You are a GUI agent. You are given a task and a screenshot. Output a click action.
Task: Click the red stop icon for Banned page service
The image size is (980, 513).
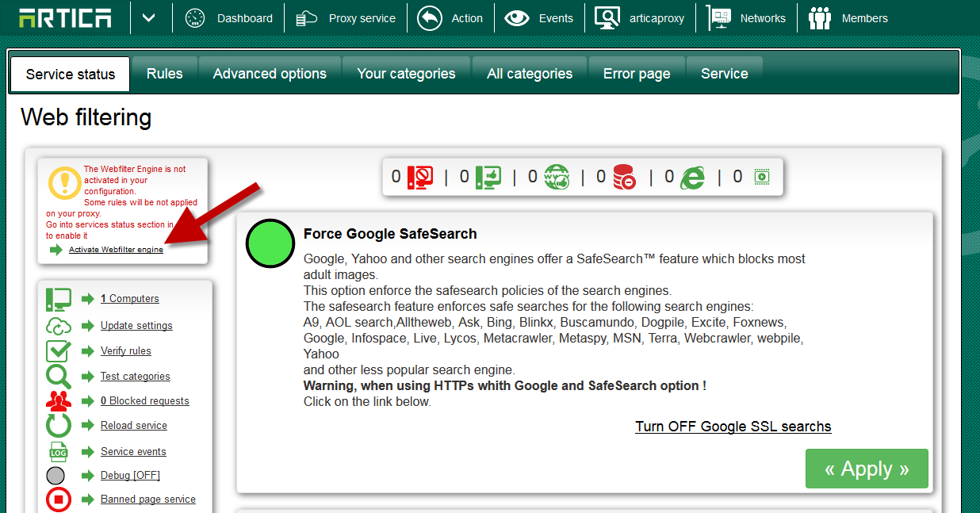[x=59, y=500]
